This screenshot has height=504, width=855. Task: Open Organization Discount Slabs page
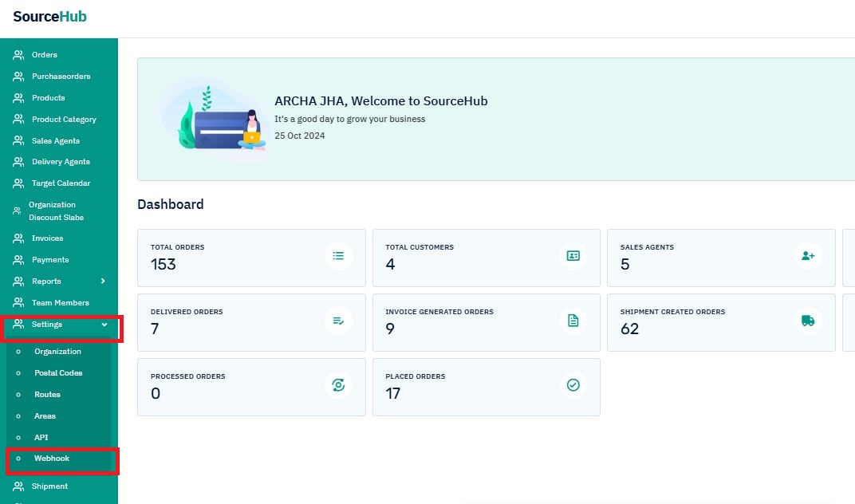pos(56,211)
